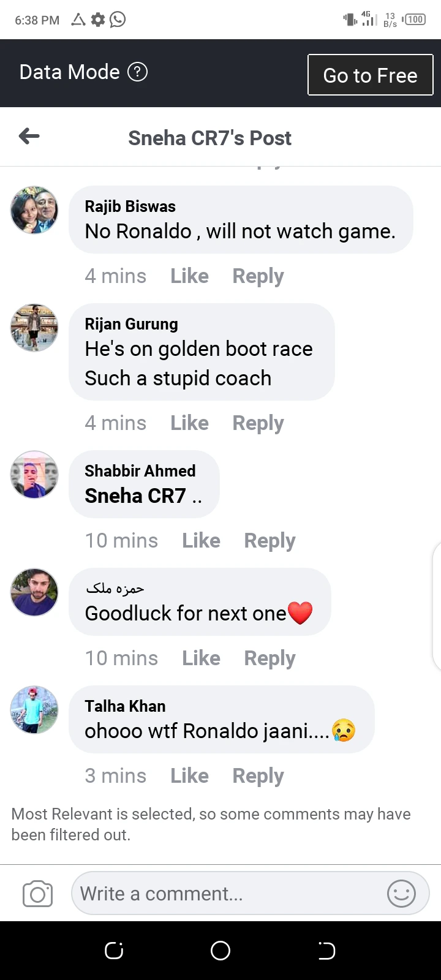Open Talha Khan's profile picture
Image resolution: width=441 pixels, height=980 pixels.
click(x=34, y=710)
